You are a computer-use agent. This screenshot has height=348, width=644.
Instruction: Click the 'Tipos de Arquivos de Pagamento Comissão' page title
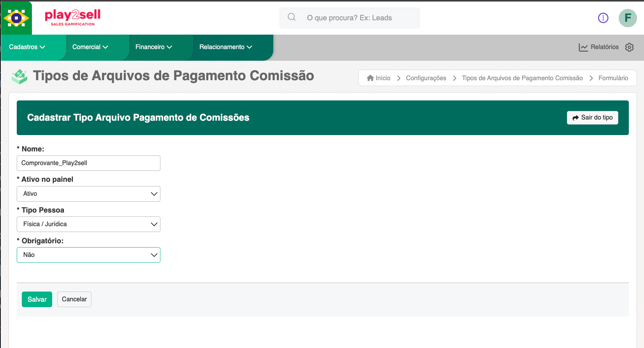(174, 76)
